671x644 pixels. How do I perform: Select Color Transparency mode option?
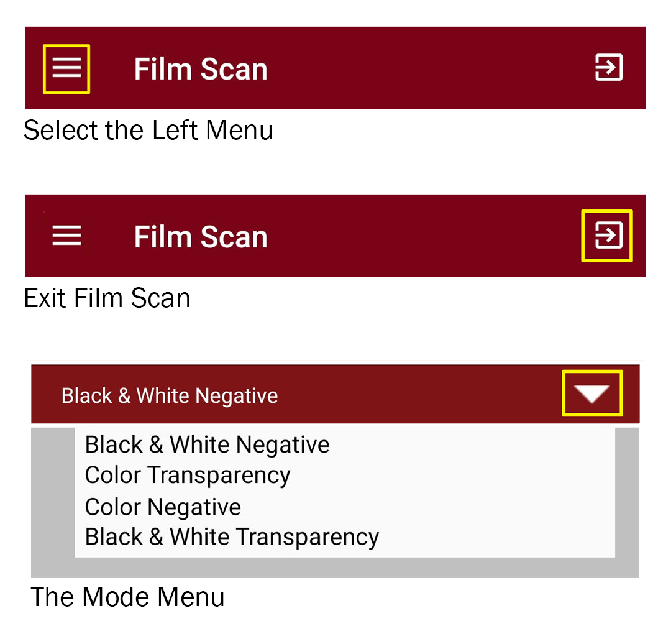point(188,475)
